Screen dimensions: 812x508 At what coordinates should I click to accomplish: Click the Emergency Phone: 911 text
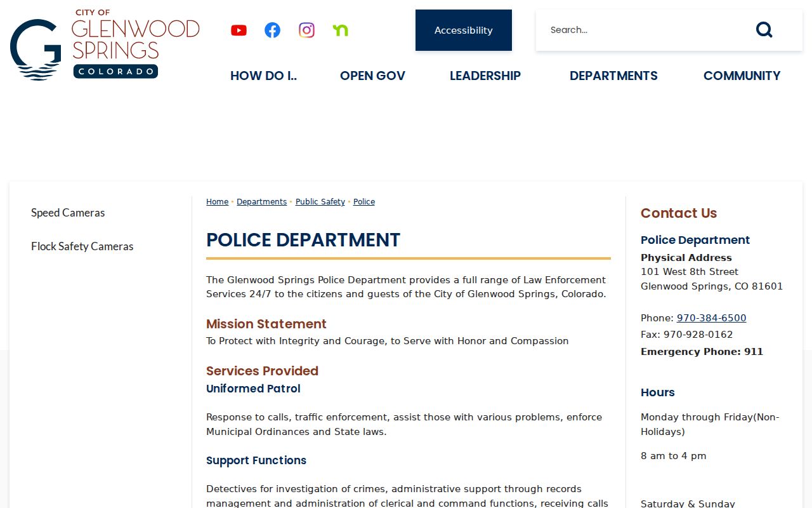pos(702,352)
